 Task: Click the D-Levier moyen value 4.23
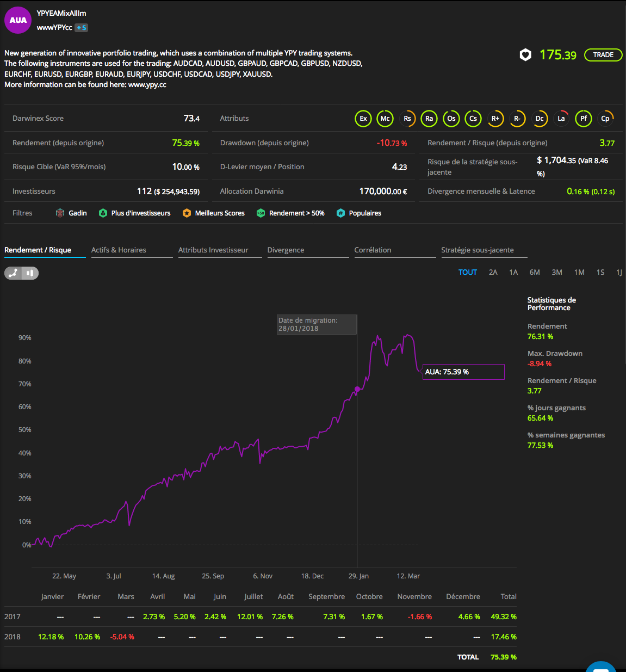point(399,167)
